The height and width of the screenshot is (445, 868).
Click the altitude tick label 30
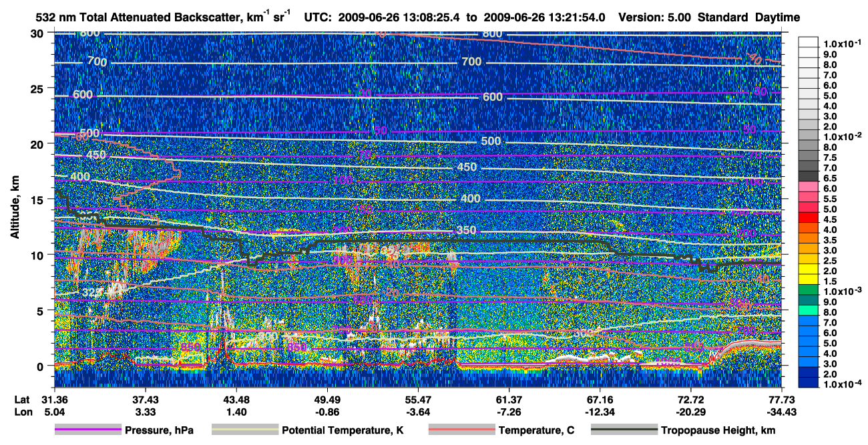coord(38,33)
